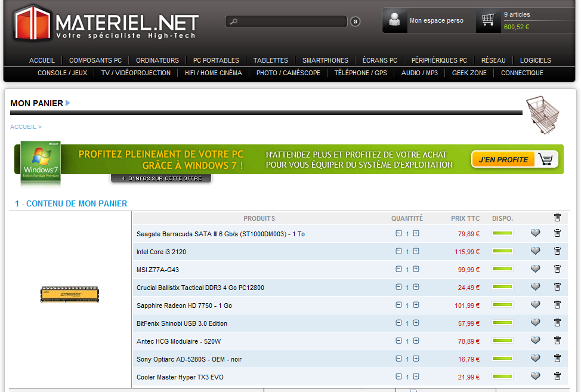The width and height of the screenshot is (581, 392).
Task: Click the Mon espace perso user icon
Action: coord(394,20)
